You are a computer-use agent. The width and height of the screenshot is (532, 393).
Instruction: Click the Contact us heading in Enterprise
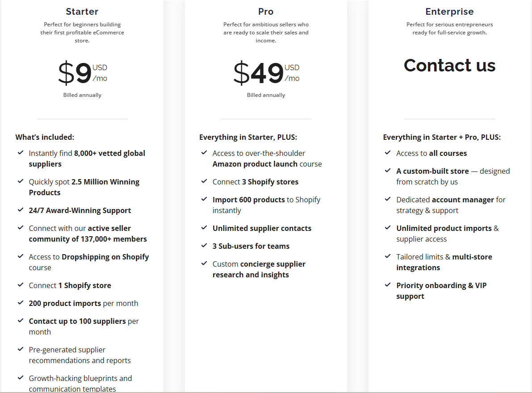click(x=449, y=66)
